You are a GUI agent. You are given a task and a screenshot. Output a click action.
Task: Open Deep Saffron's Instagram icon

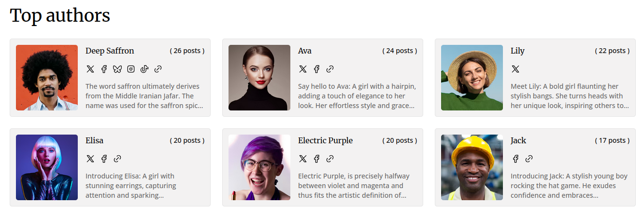[x=130, y=69]
